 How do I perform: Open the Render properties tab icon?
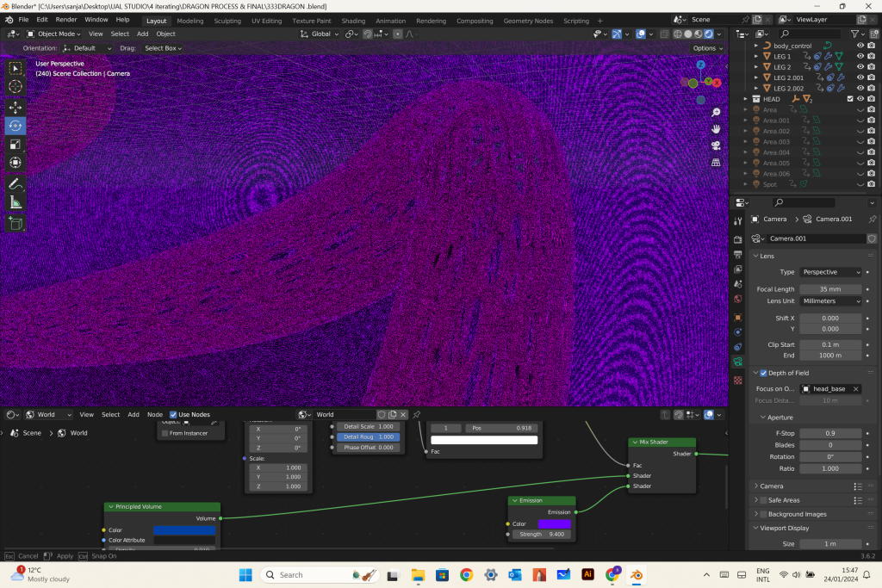(x=738, y=240)
